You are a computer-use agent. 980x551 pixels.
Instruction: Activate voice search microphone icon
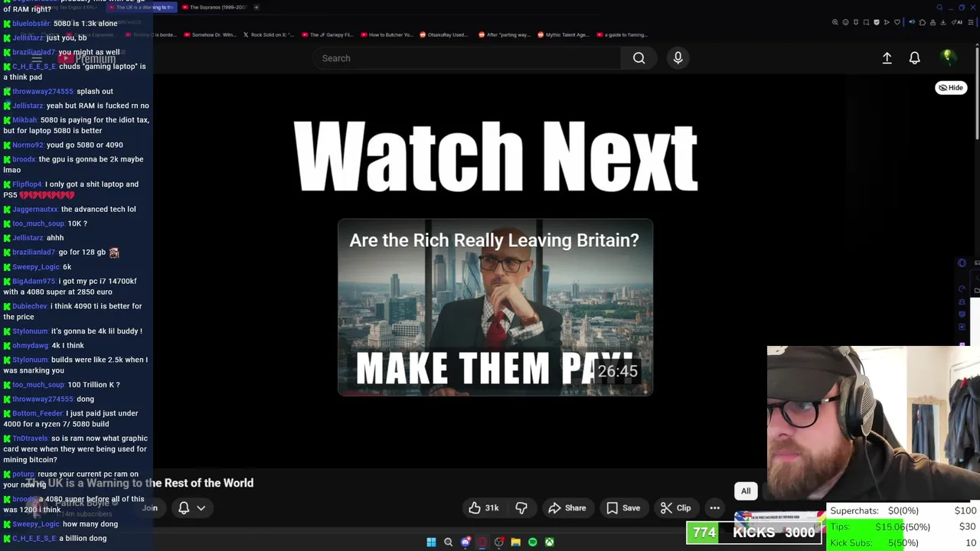click(x=678, y=58)
